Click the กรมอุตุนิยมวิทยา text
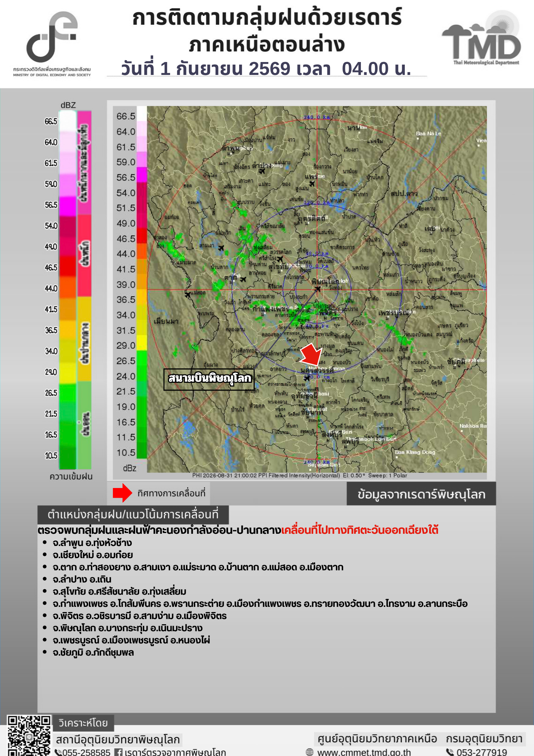 pos(484,739)
